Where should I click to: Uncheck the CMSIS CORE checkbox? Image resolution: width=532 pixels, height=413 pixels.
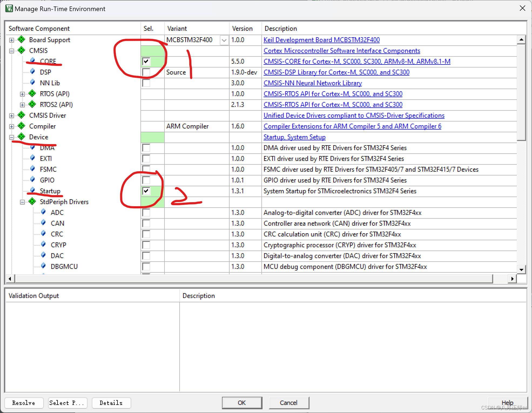(146, 61)
